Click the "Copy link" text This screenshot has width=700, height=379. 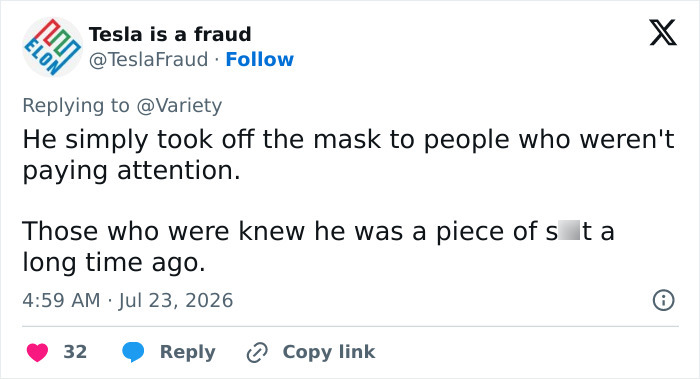329,352
